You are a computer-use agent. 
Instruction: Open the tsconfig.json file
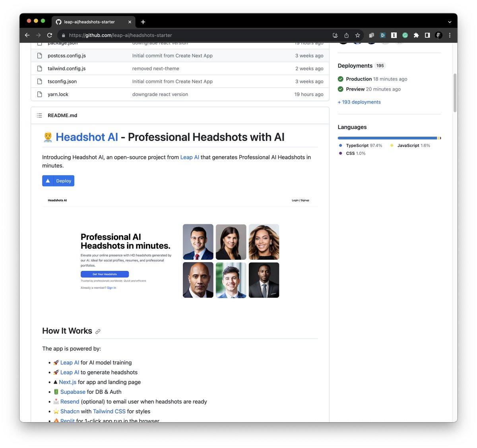point(62,81)
